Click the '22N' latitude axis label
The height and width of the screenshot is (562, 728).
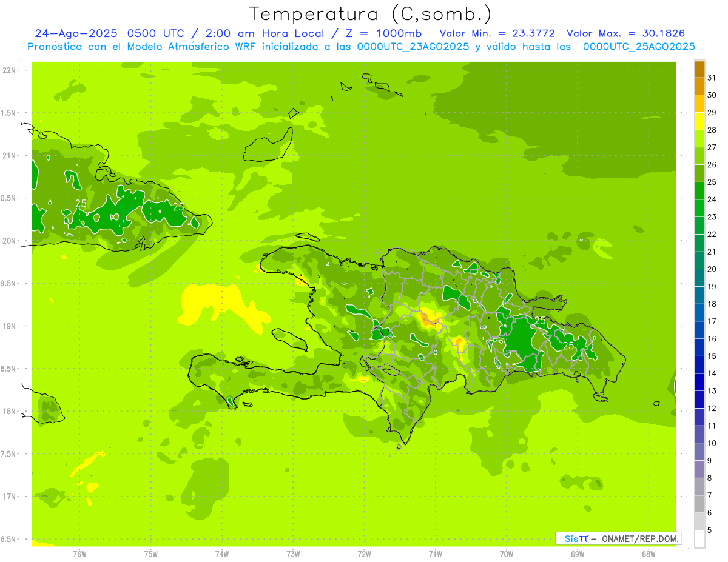click(x=8, y=70)
